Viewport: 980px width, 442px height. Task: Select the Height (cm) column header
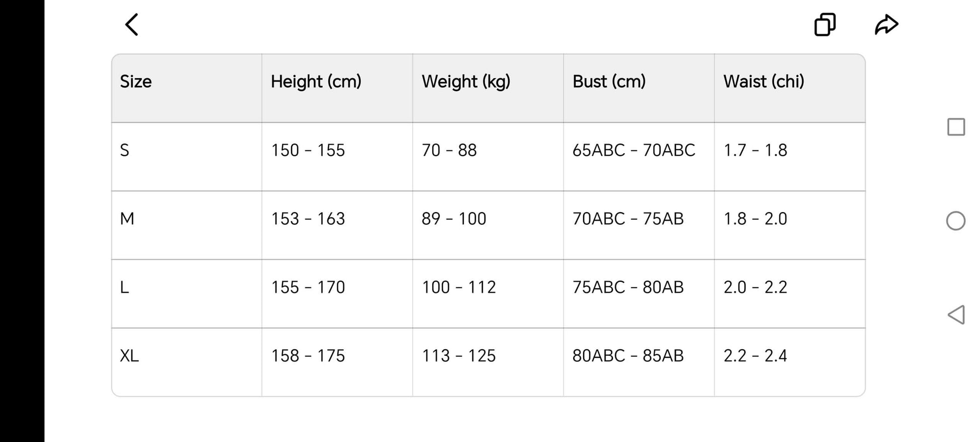316,82
